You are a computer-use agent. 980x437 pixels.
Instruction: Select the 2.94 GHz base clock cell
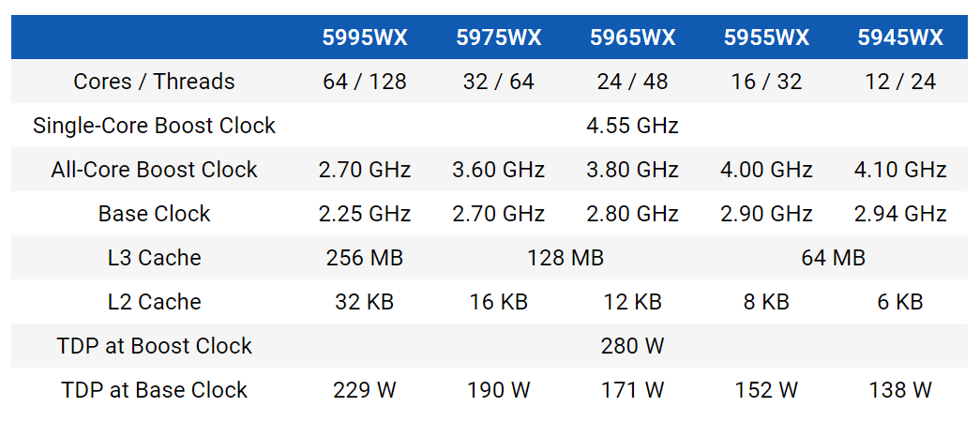pos(900,214)
